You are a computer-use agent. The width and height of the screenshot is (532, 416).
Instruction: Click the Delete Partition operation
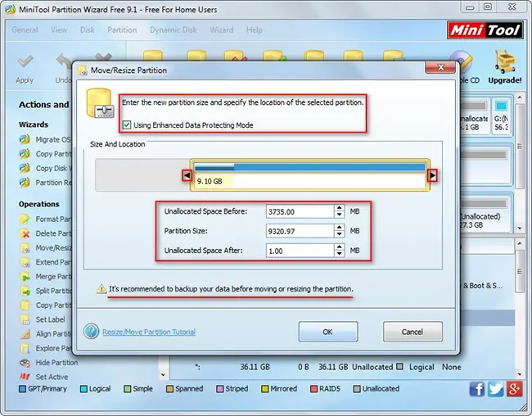pos(45,233)
